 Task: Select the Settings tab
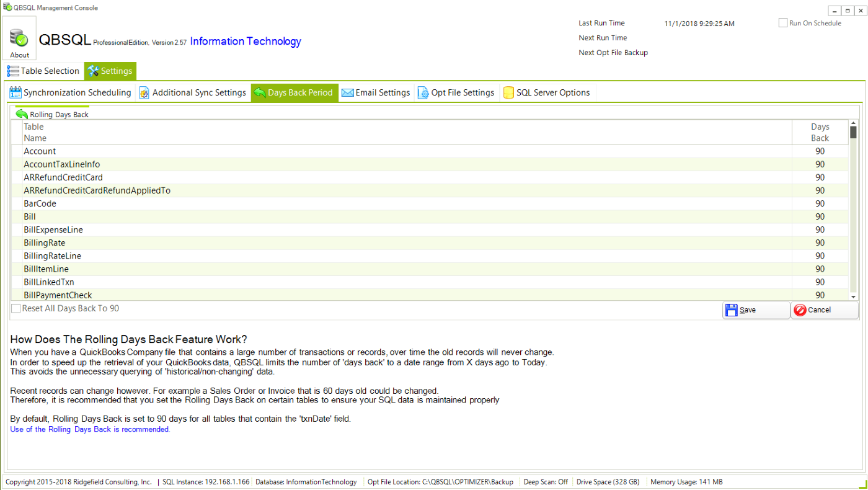[110, 71]
